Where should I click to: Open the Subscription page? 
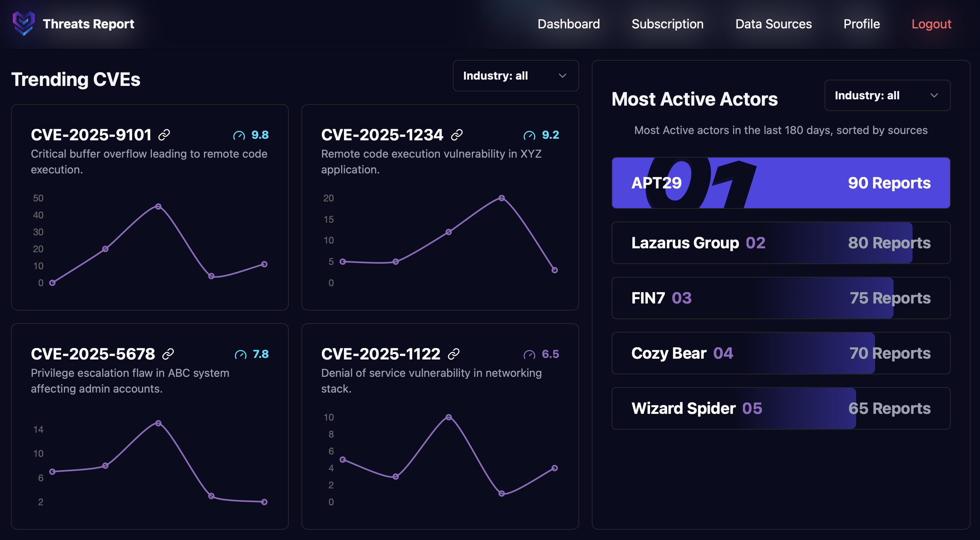[668, 24]
